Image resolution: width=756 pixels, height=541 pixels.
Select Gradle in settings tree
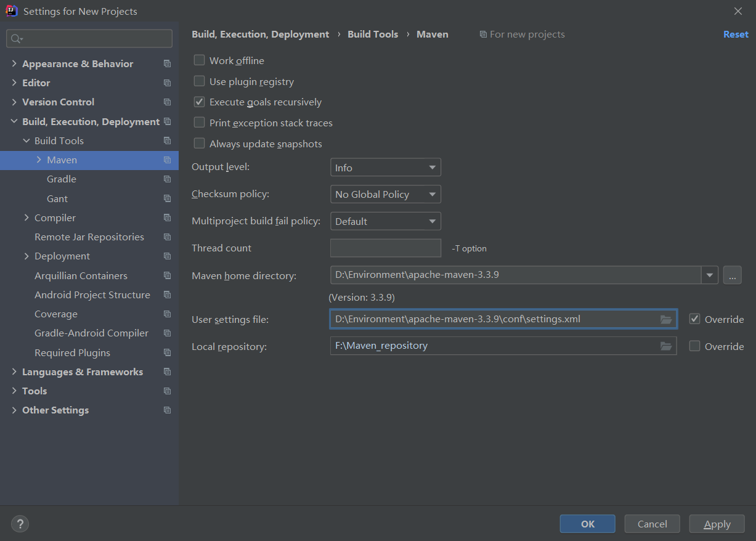62,179
